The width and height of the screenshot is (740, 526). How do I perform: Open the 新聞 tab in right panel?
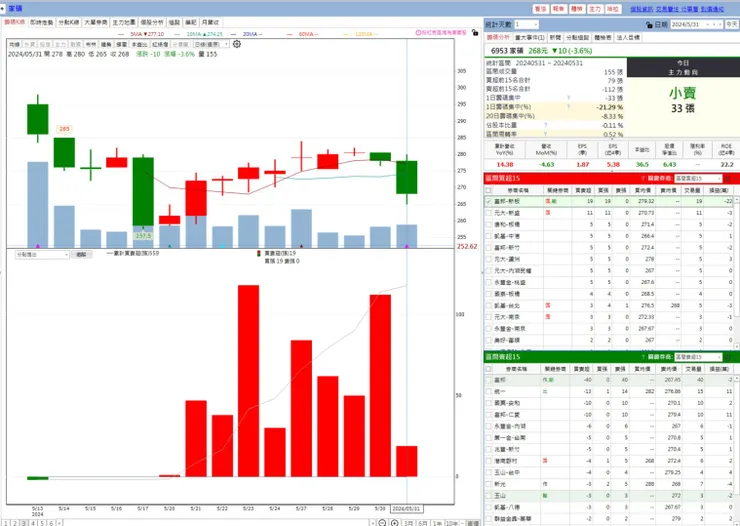(555, 37)
